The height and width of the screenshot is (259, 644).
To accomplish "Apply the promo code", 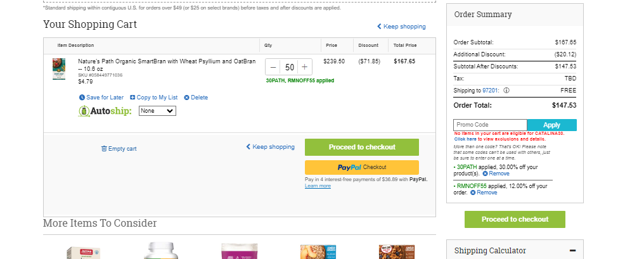I will pyautogui.click(x=551, y=125).
